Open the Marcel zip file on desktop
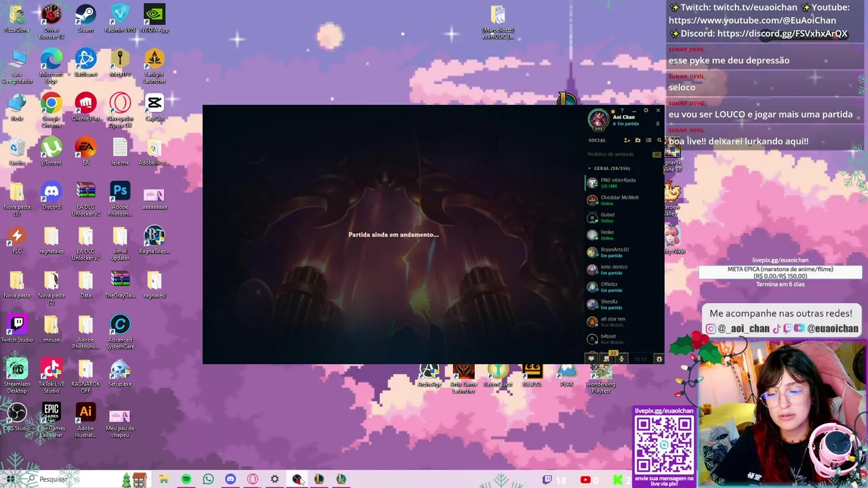Image resolution: width=868 pixels, height=488 pixels. (498, 22)
